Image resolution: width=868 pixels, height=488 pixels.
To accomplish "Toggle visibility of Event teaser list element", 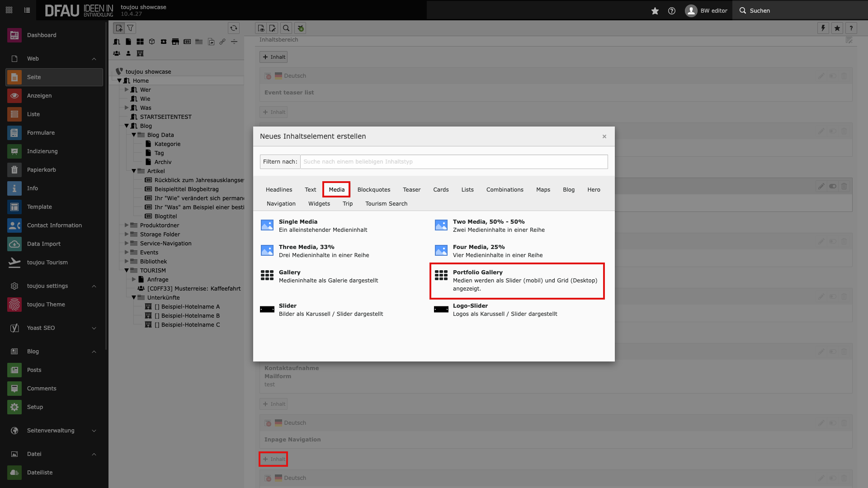I will pyautogui.click(x=833, y=76).
